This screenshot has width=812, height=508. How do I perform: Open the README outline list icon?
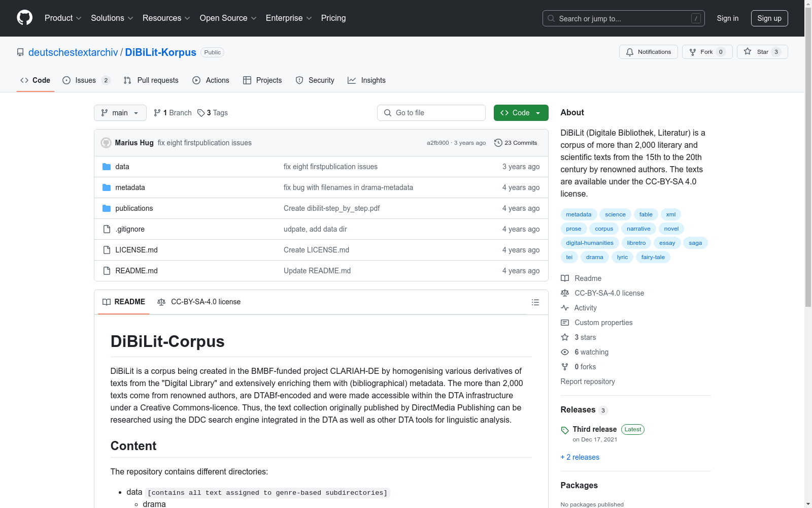click(535, 302)
